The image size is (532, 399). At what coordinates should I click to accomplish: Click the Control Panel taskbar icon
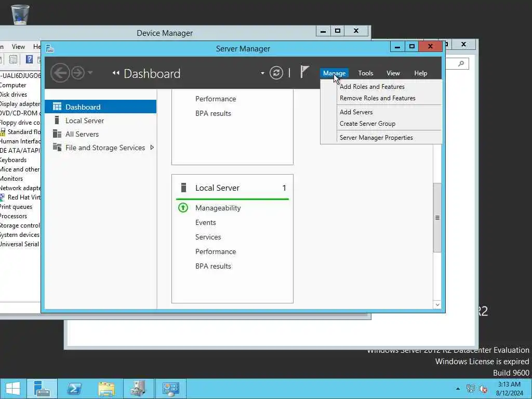(x=170, y=389)
